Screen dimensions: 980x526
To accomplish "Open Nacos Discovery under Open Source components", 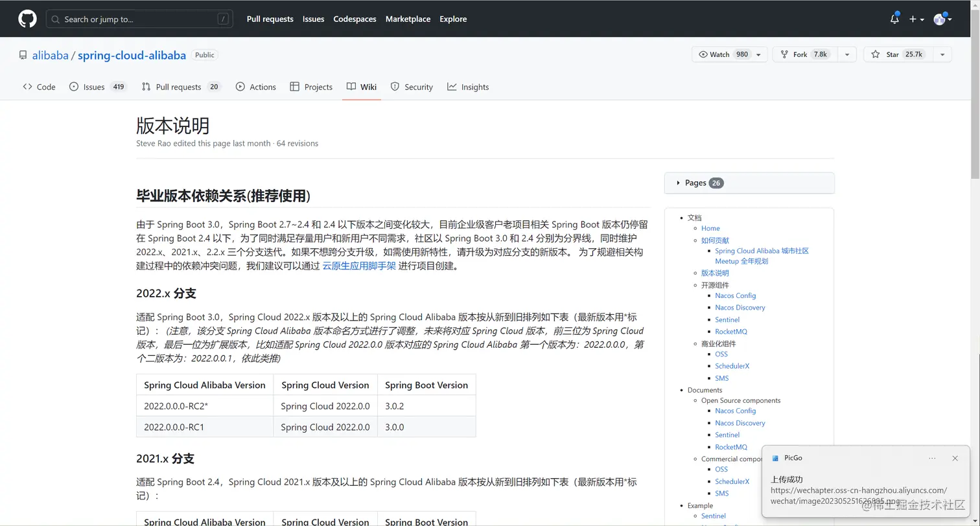I will point(740,423).
